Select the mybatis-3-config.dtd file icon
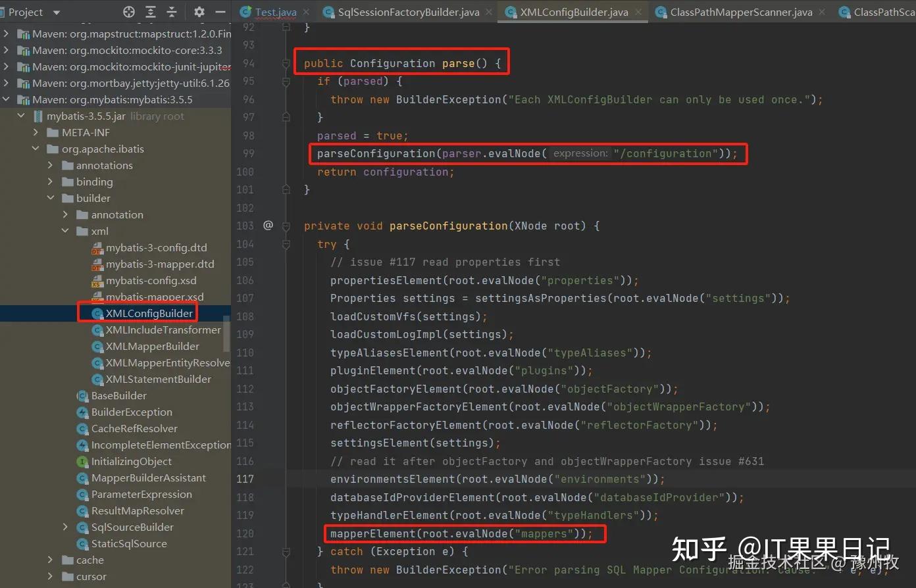 [x=97, y=247]
